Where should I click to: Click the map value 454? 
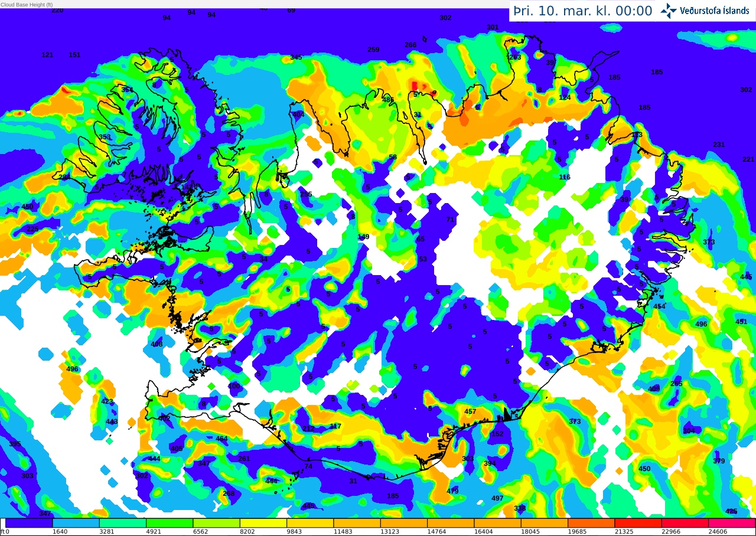[659, 306]
